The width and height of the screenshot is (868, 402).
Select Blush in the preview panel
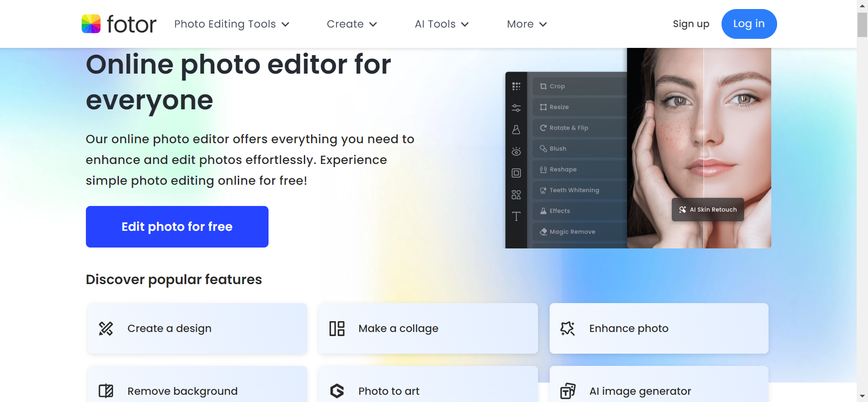pos(580,149)
